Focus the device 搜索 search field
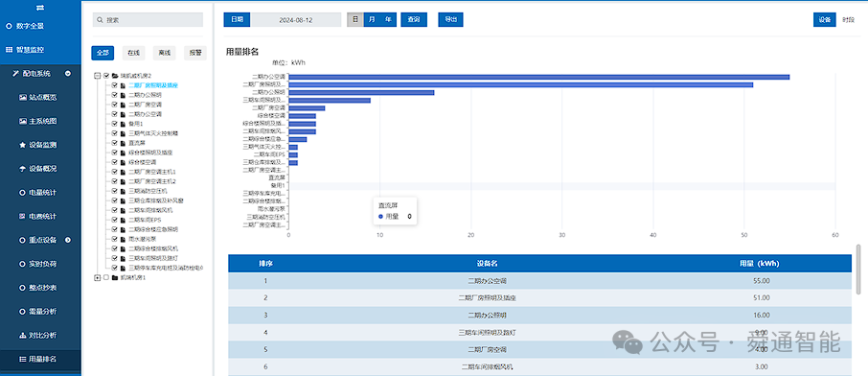Image resolution: width=868 pixels, height=376 pixels. coord(148,19)
